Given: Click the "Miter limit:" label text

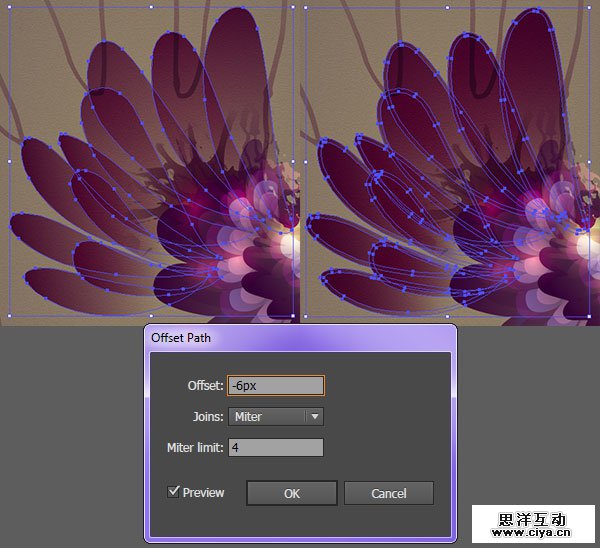Looking at the screenshot, I should click(195, 447).
